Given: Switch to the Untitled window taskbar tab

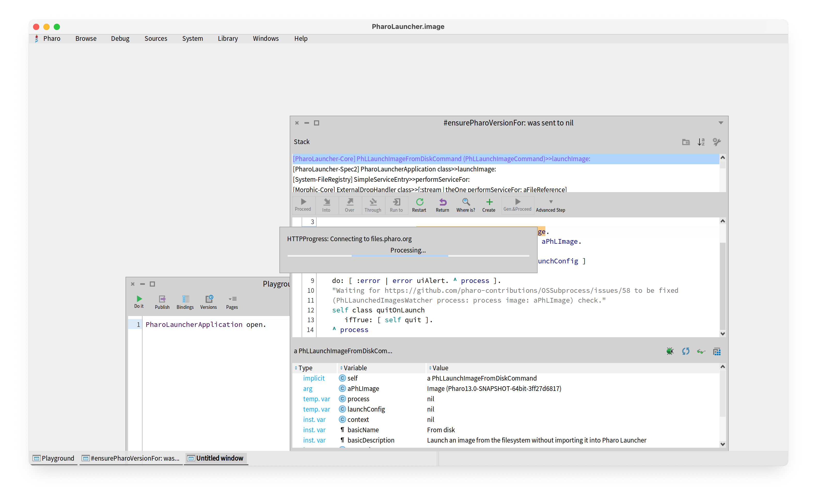Looking at the screenshot, I should tap(216, 458).
